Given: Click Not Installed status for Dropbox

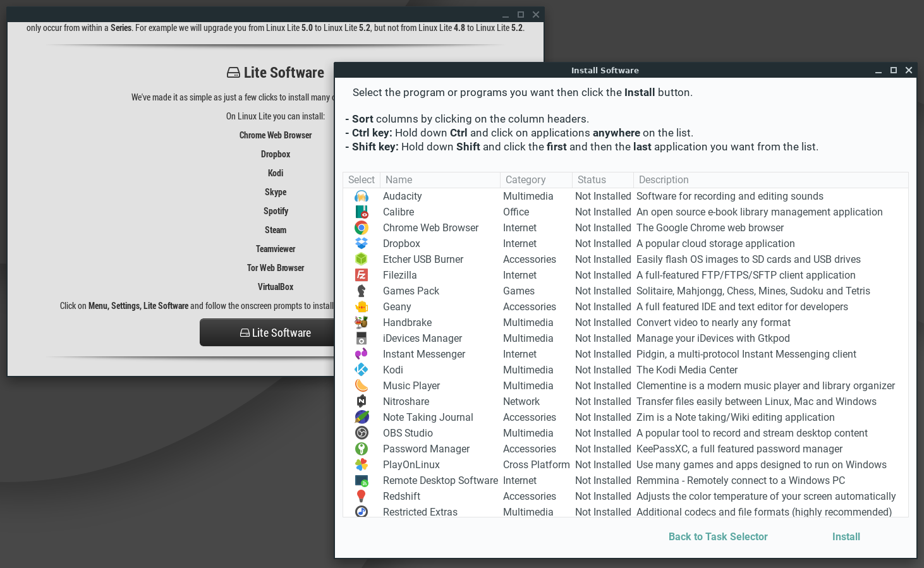Looking at the screenshot, I should point(603,243).
